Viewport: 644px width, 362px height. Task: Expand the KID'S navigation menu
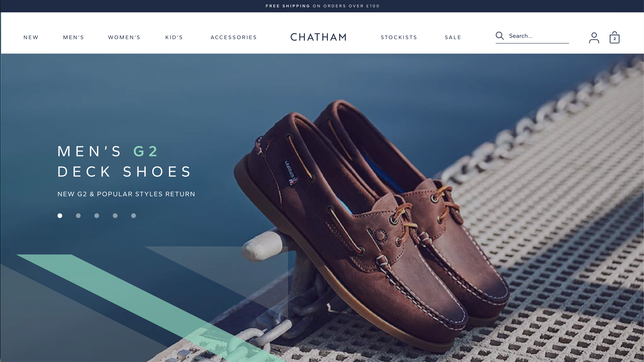pyautogui.click(x=174, y=37)
